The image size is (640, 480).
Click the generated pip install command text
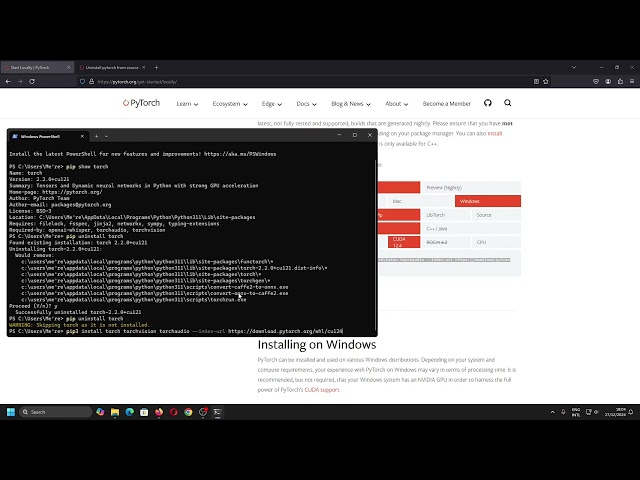444,260
